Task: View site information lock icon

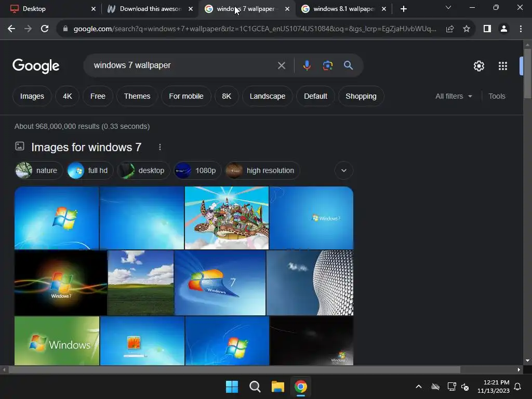Action: coord(65,29)
